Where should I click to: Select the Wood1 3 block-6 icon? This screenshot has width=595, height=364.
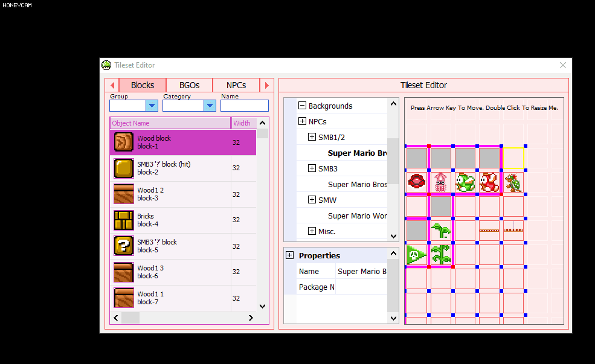pyautogui.click(x=124, y=272)
